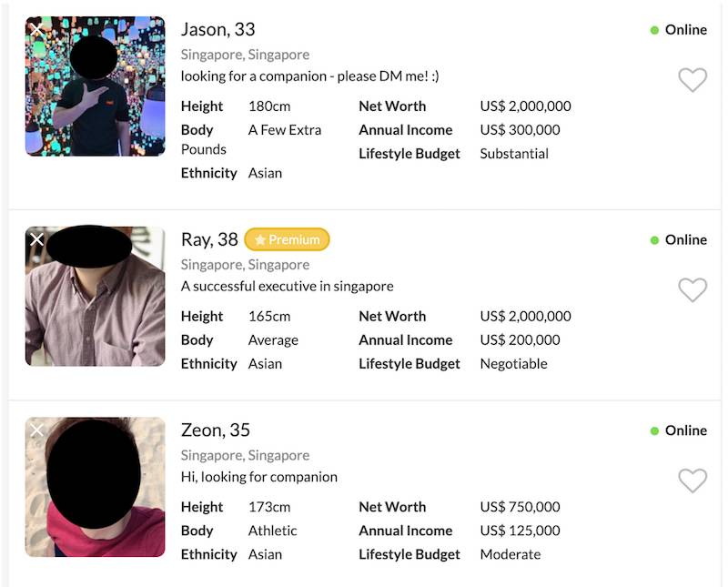Click Jason's 'looking for a companion' message

coord(309,76)
